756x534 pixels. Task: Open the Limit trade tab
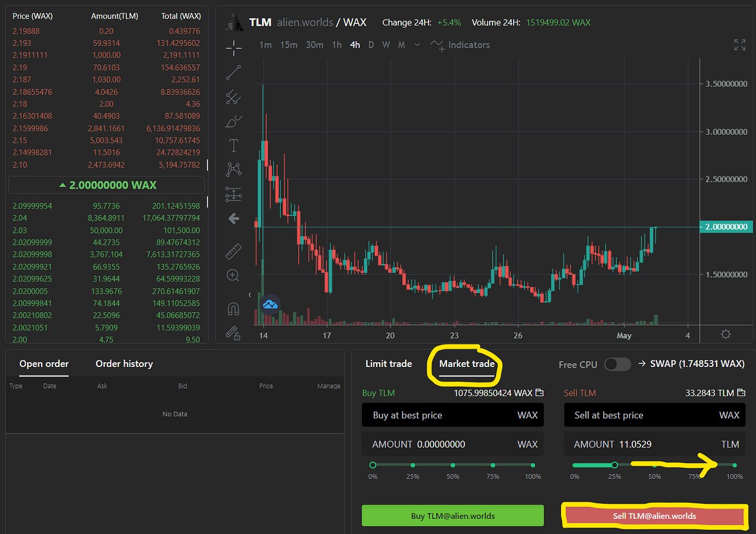coord(389,364)
